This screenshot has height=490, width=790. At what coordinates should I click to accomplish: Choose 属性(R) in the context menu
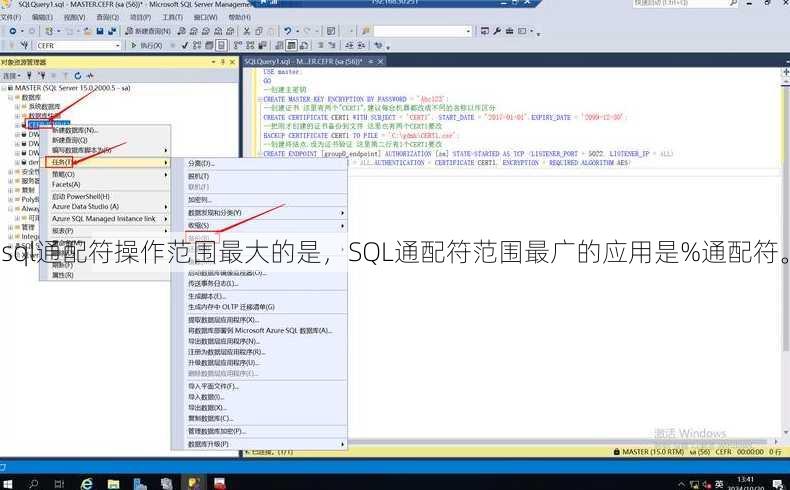pos(63,275)
